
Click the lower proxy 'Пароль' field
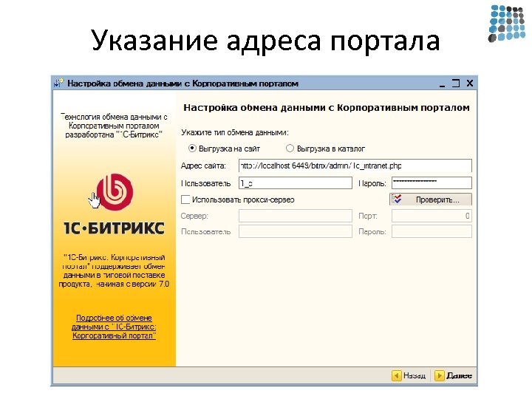(432, 232)
